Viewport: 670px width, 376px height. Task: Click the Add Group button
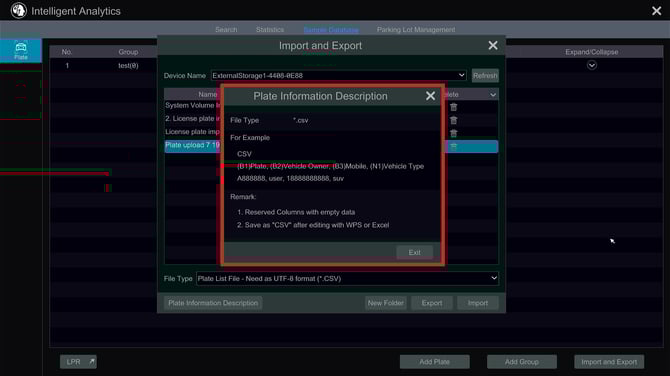tap(522, 362)
